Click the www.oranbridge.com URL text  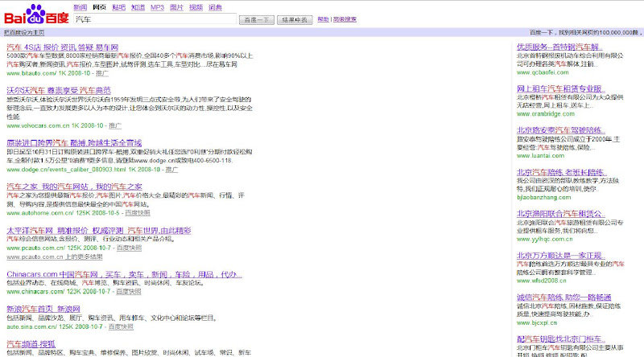pos(546,113)
